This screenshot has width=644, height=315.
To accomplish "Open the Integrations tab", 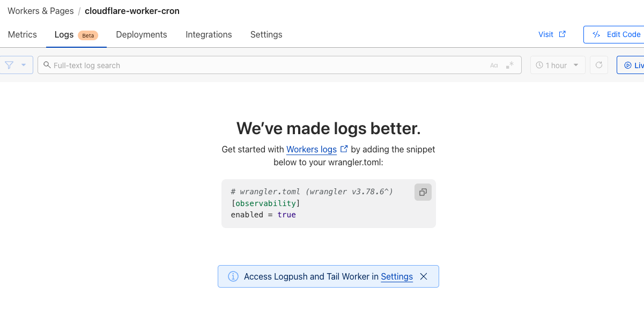I will [x=209, y=34].
